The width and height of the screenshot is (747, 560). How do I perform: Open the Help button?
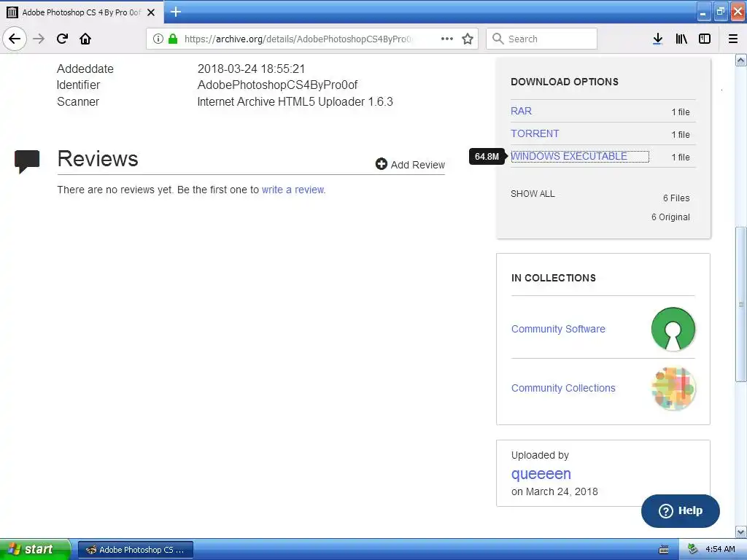pyautogui.click(x=681, y=510)
